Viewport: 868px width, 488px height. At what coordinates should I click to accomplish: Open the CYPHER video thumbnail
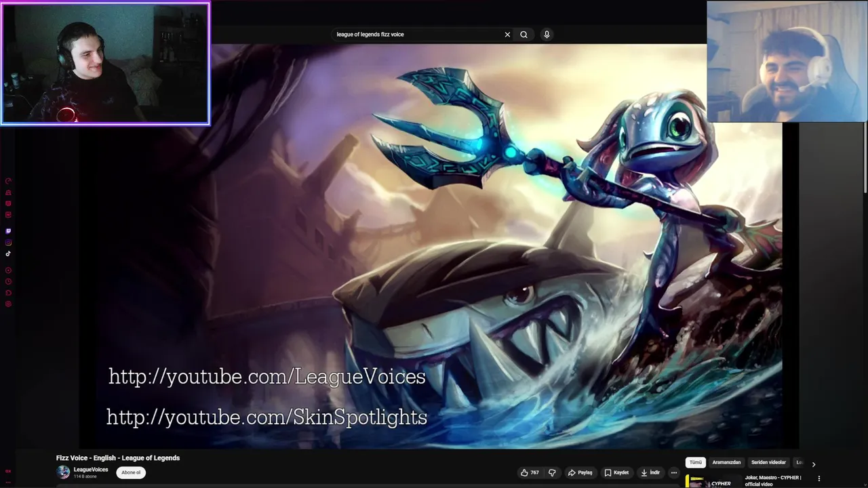click(x=712, y=481)
